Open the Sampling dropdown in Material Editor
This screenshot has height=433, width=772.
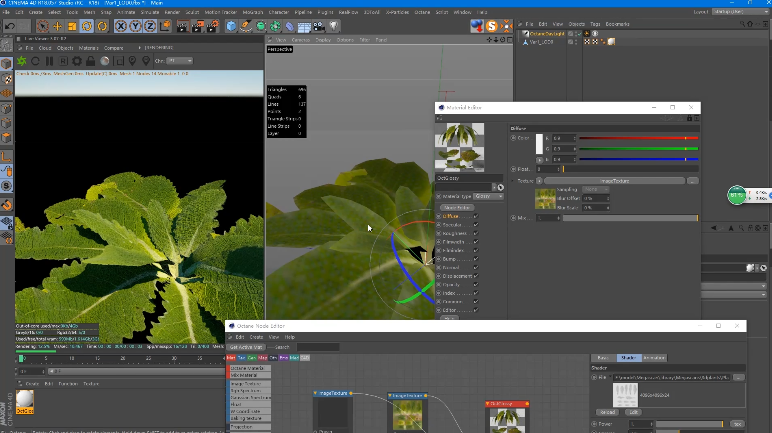tap(596, 189)
